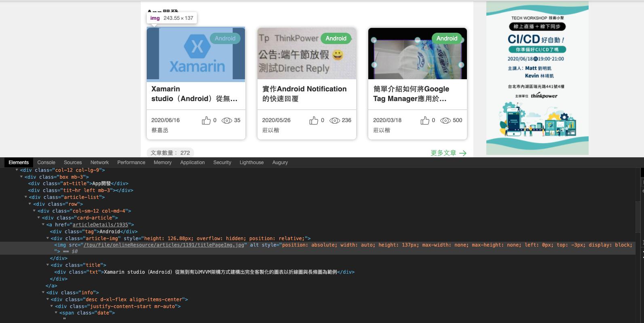
Task: Open the 更多文章 link
Action: (x=448, y=153)
